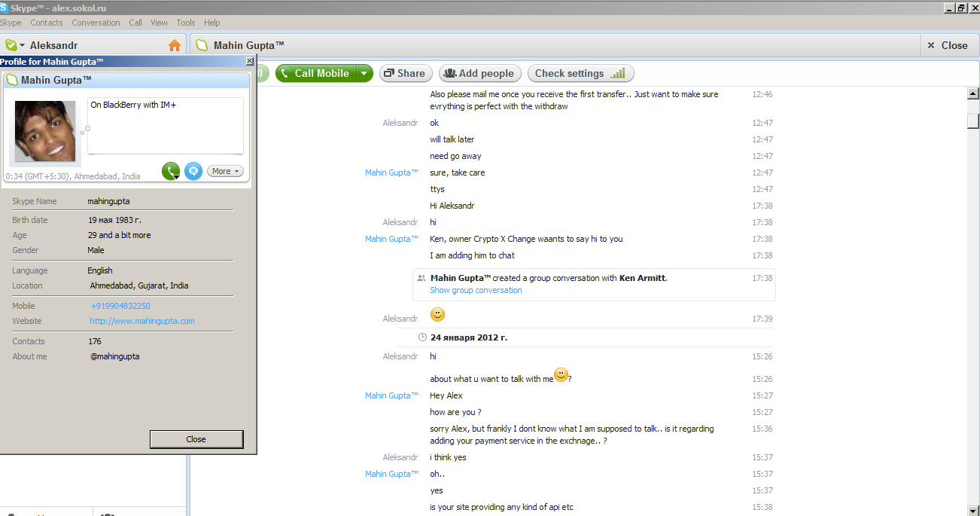Click the Close button in the profile dialog
Screen dimensions: 980x516
pyautogui.click(x=196, y=439)
